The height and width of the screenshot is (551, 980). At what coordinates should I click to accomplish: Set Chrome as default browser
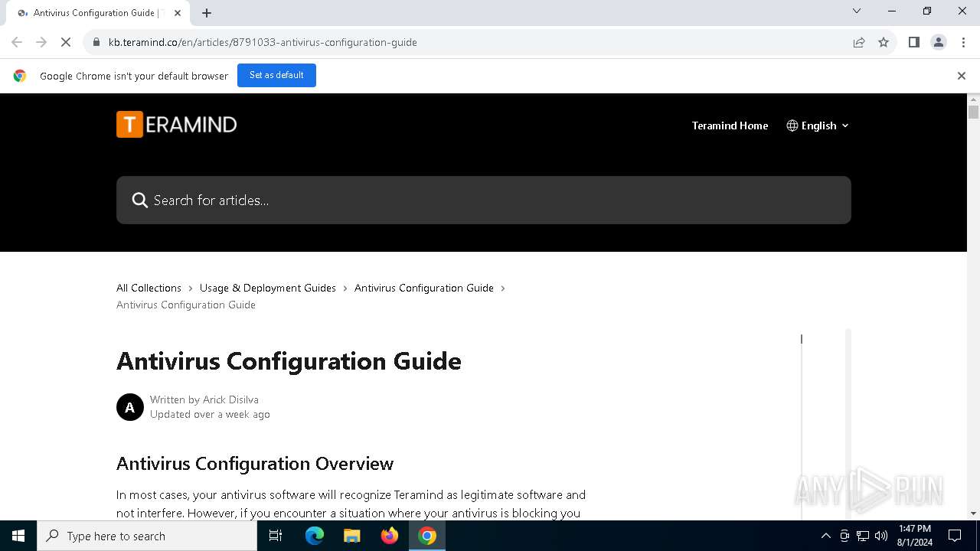coord(276,76)
